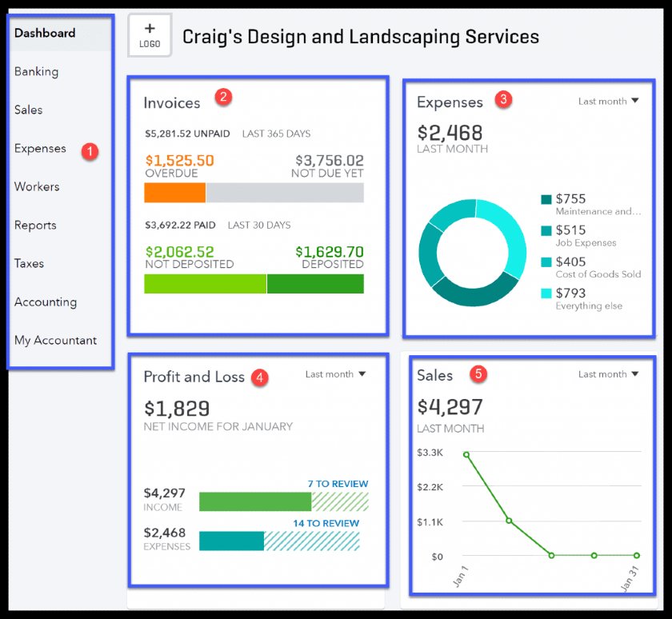This screenshot has width=672, height=619.
Task: Click the Maintenance legend color swatch
Action: point(546,199)
